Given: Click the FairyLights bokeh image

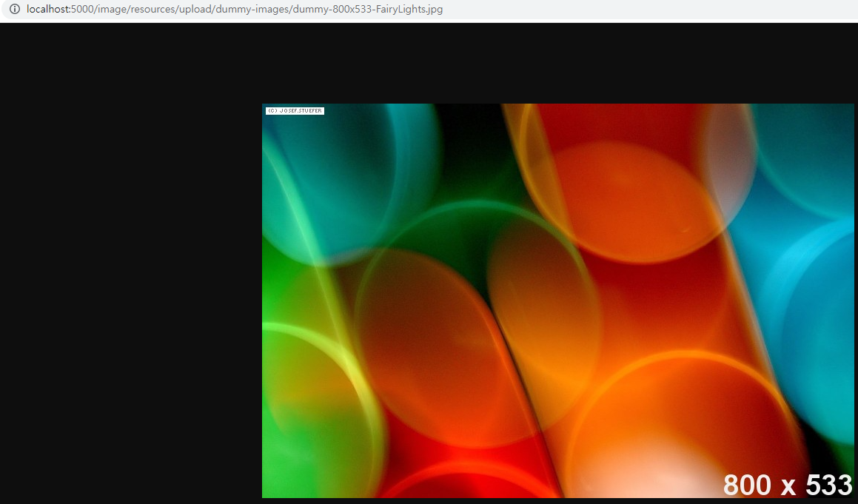Looking at the screenshot, I should (557, 300).
